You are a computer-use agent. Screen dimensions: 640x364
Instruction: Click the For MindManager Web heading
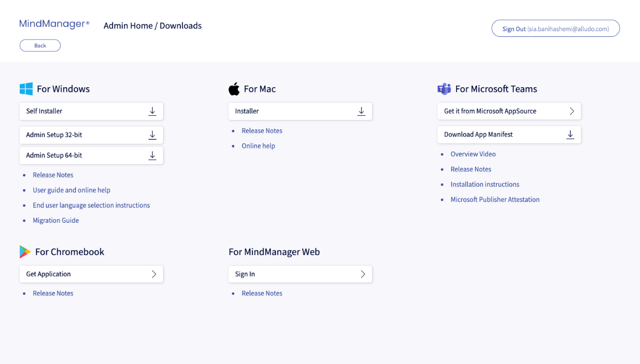pos(274,252)
